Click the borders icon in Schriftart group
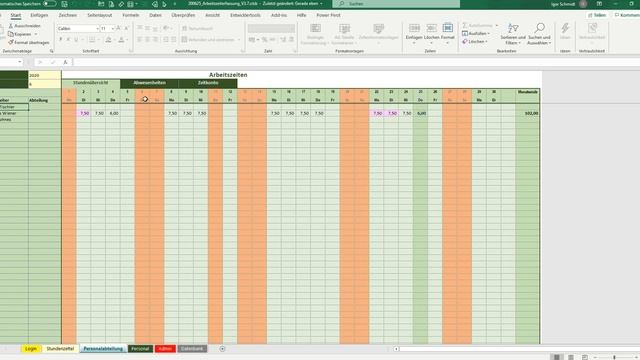640x360 pixels. point(92,40)
